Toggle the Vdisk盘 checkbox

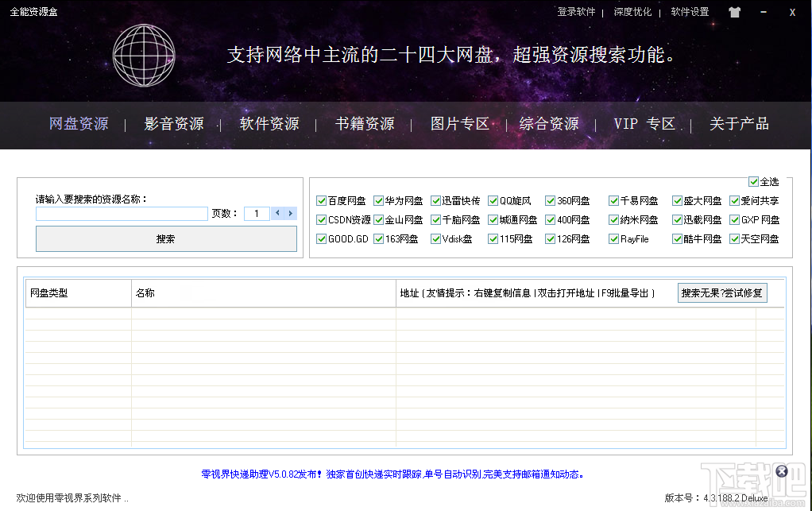(435, 239)
